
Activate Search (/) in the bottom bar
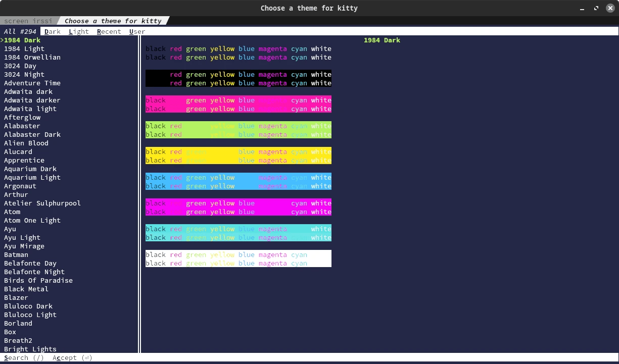tap(24, 357)
